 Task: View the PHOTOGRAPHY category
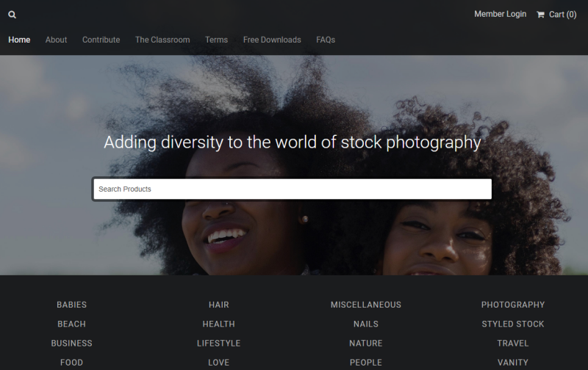[x=512, y=305]
